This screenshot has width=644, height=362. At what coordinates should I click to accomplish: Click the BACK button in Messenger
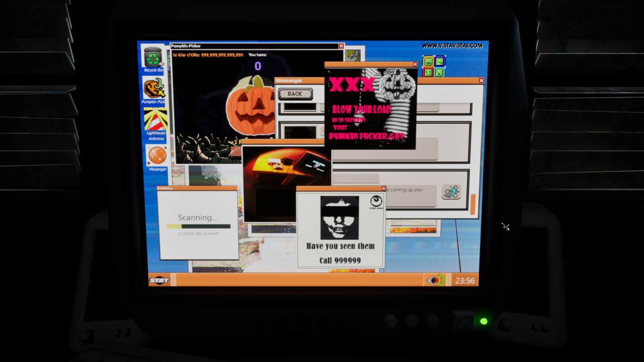295,94
